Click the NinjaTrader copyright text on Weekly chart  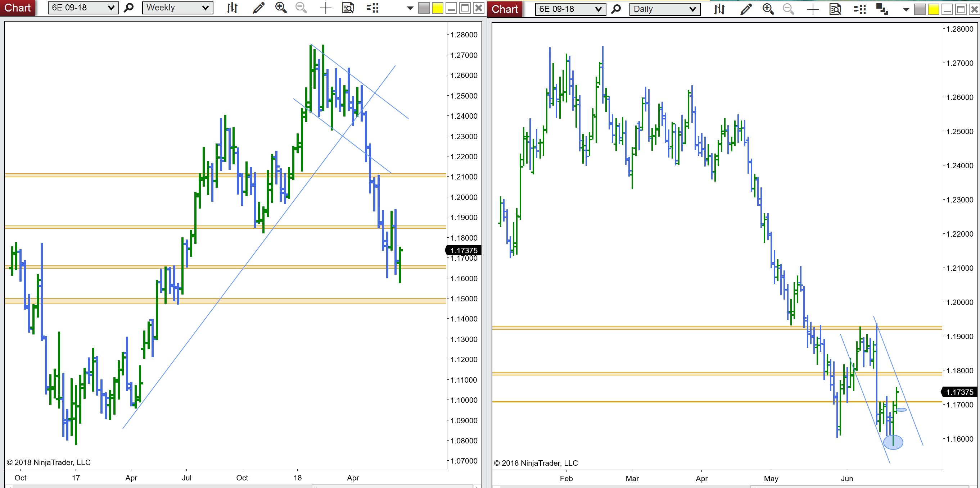49,462
